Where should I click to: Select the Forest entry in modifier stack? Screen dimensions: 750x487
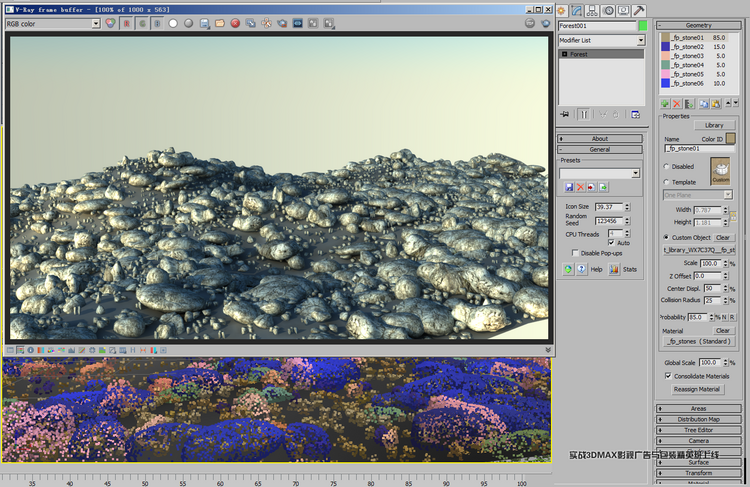tap(601, 54)
